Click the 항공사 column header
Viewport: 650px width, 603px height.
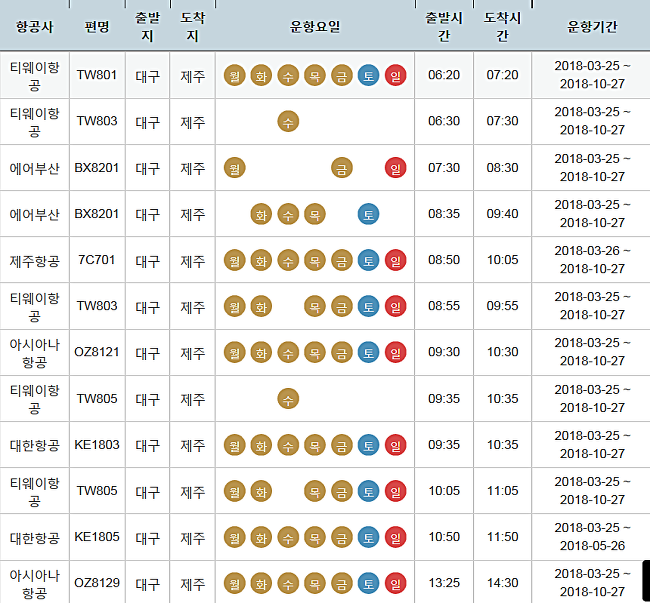35,27
